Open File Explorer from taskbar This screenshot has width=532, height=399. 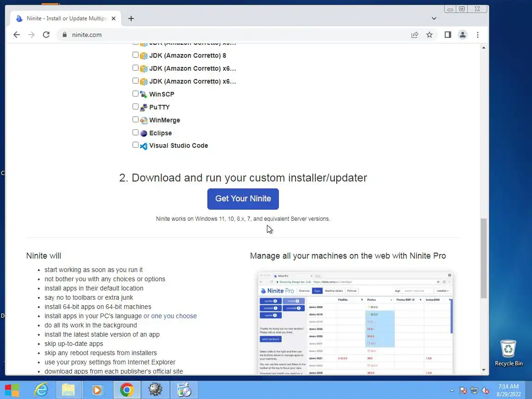click(x=68, y=389)
